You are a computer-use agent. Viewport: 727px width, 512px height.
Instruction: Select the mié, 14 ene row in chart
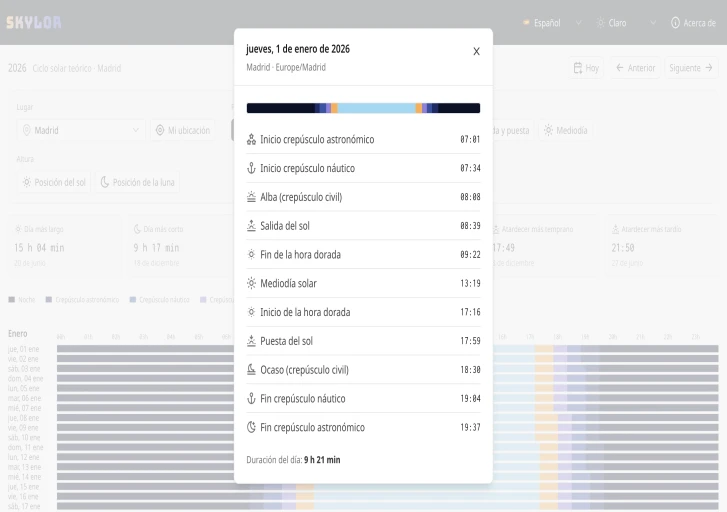point(363,477)
